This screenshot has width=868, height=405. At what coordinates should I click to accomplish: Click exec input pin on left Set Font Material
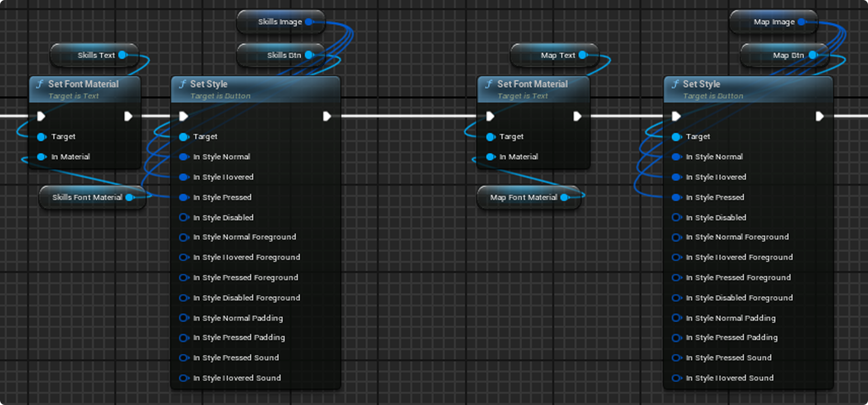point(41,116)
